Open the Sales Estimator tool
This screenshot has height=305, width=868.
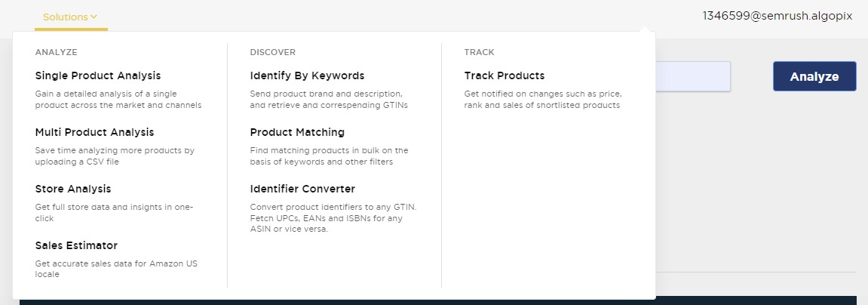76,245
